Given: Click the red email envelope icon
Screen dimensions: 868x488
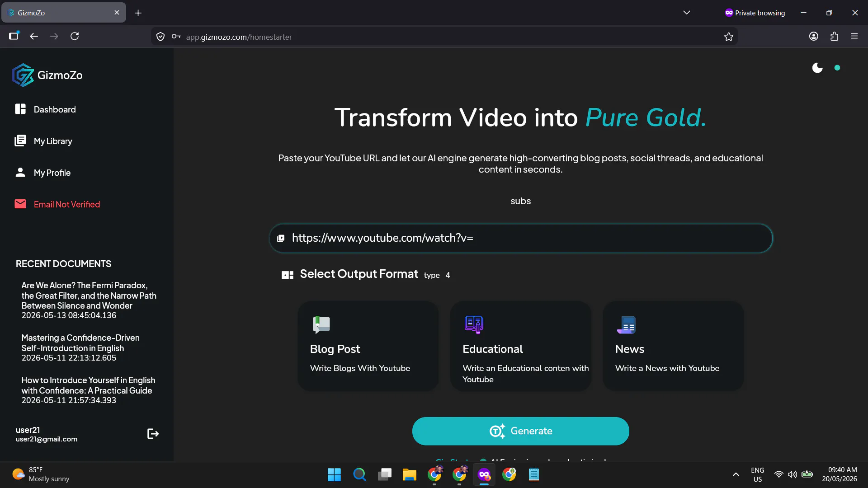Looking at the screenshot, I should point(20,204).
